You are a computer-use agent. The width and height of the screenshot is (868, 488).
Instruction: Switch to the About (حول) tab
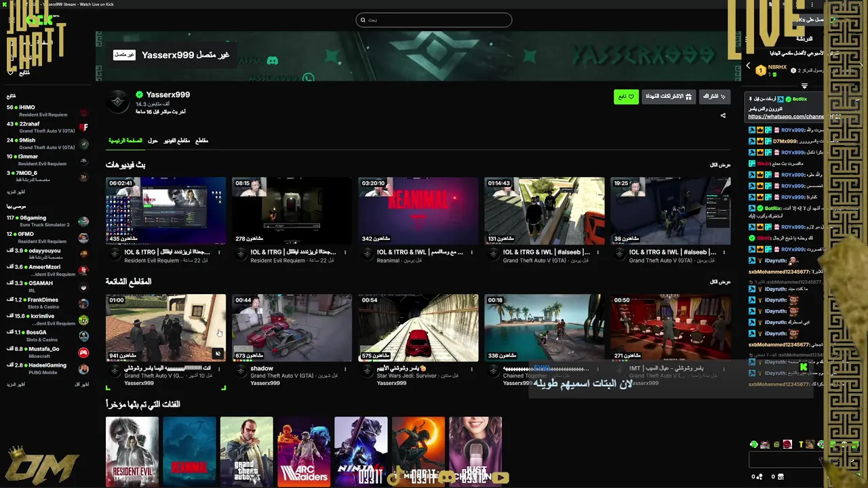coord(153,140)
